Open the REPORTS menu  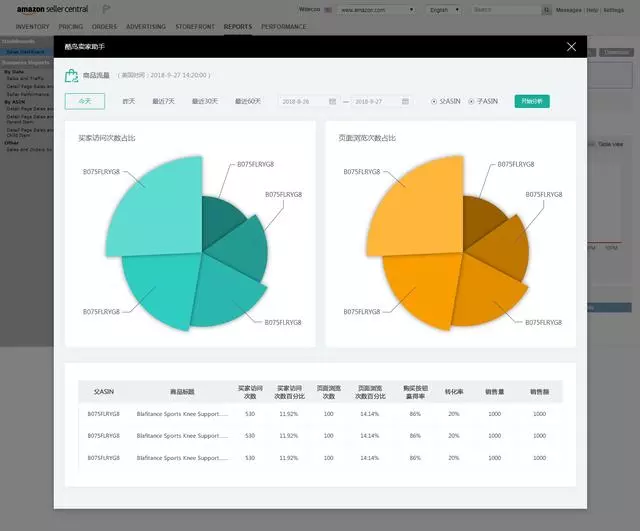tap(238, 27)
